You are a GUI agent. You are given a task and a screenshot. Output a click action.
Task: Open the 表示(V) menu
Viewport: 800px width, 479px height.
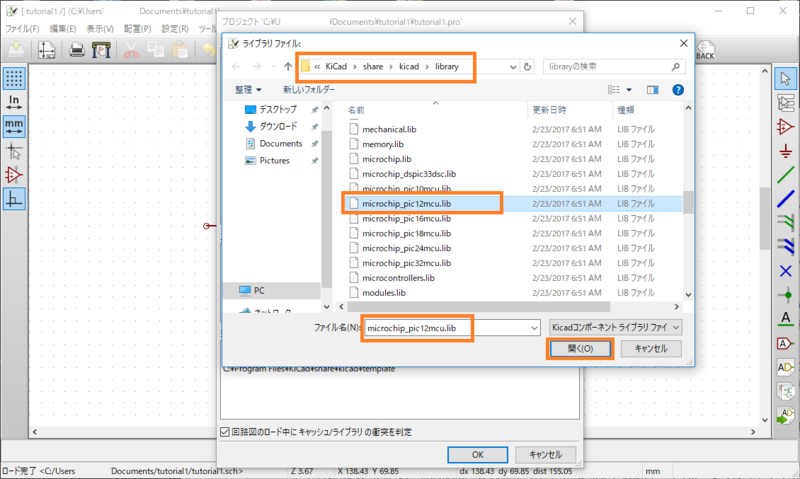[x=99, y=29]
